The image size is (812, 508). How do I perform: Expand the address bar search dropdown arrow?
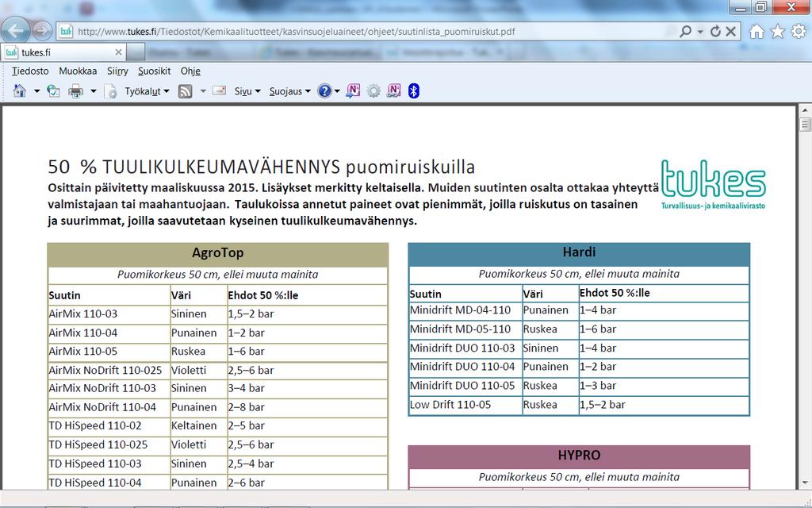(700, 32)
